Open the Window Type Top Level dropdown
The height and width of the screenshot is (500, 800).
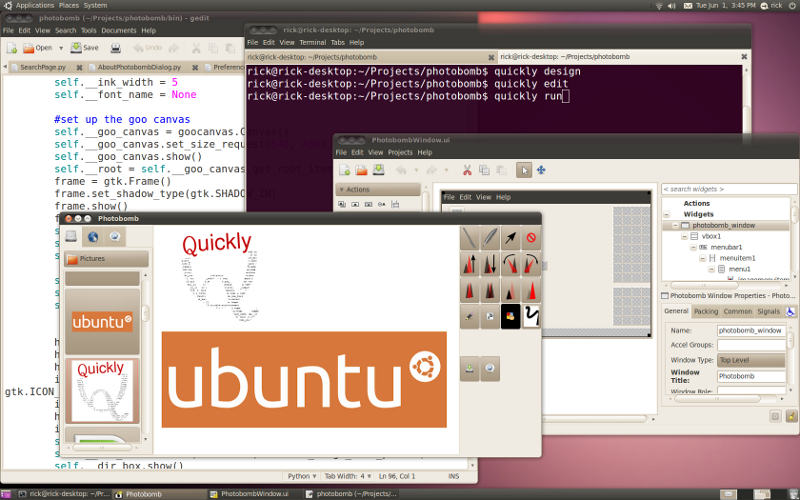pyautogui.click(x=751, y=360)
